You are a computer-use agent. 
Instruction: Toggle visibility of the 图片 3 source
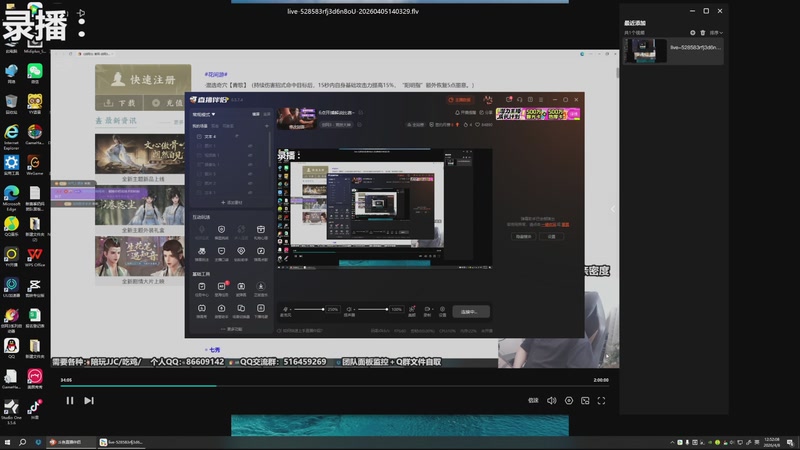(250, 174)
